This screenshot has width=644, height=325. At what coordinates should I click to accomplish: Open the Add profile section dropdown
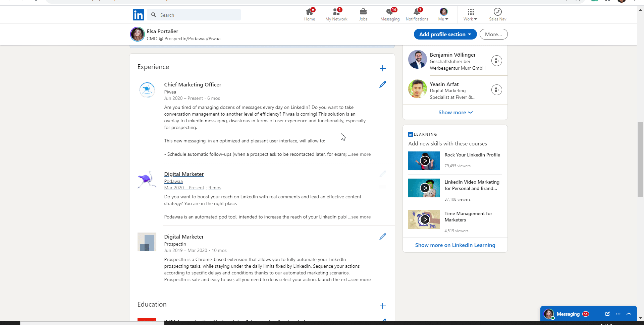pos(445,34)
